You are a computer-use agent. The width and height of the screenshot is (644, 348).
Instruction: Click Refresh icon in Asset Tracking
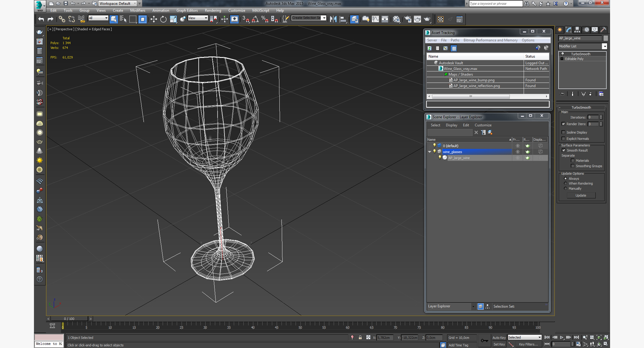coord(429,48)
